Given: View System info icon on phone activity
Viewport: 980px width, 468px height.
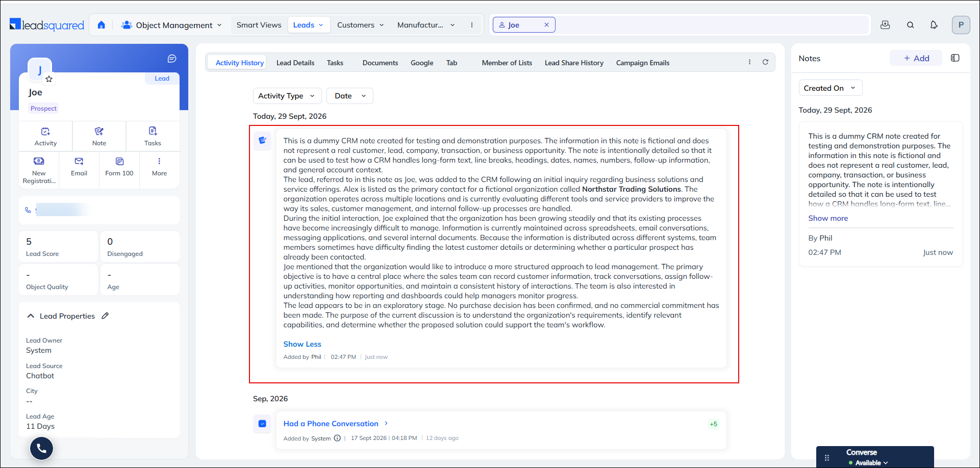Looking at the screenshot, I should [337, 438].
